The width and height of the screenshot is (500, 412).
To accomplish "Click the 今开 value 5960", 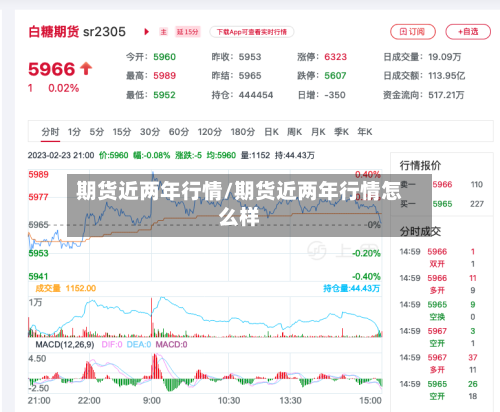I will (x=164, y=57).
